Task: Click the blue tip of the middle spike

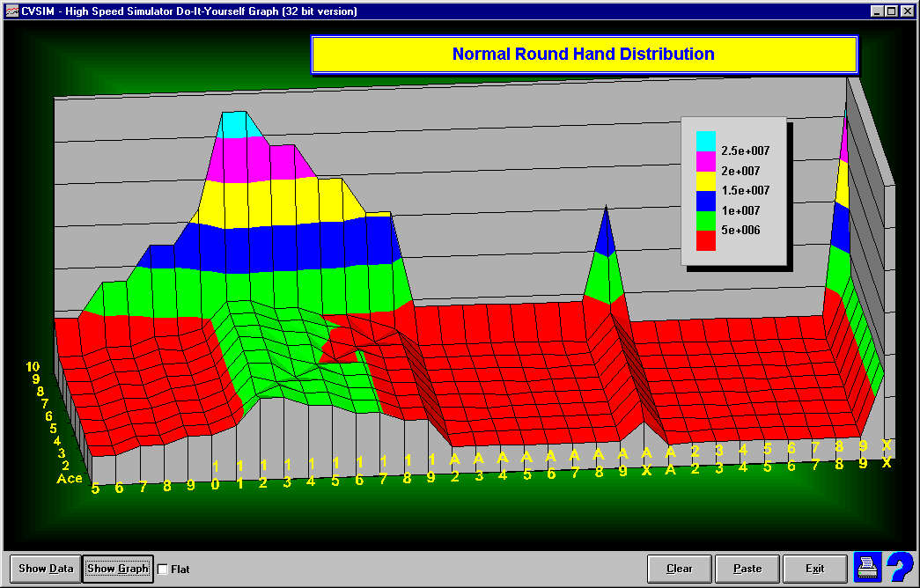Action: click(605, 235)
